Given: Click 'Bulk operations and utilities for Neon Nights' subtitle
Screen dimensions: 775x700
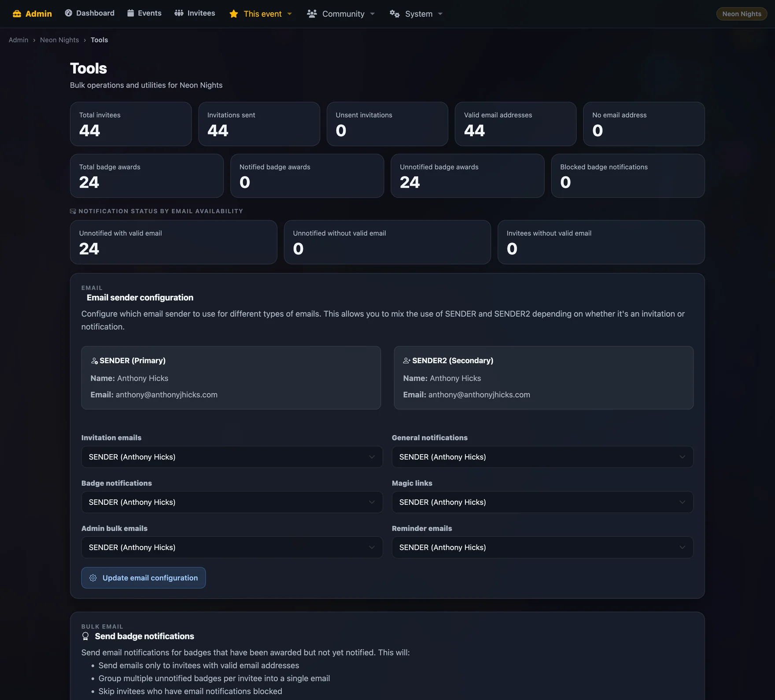Looking at the screenshot, I should [146, 85].
